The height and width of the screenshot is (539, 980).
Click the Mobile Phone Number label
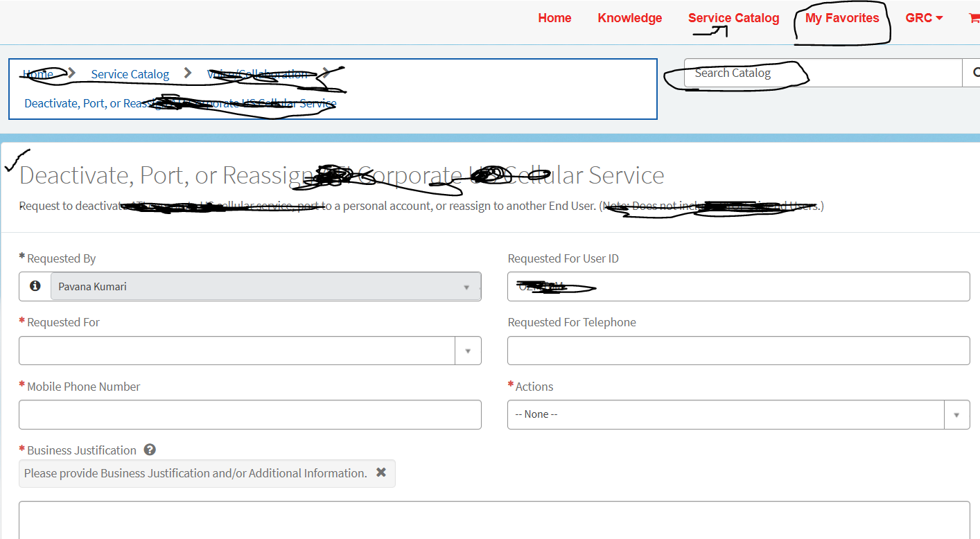[83, 387]
